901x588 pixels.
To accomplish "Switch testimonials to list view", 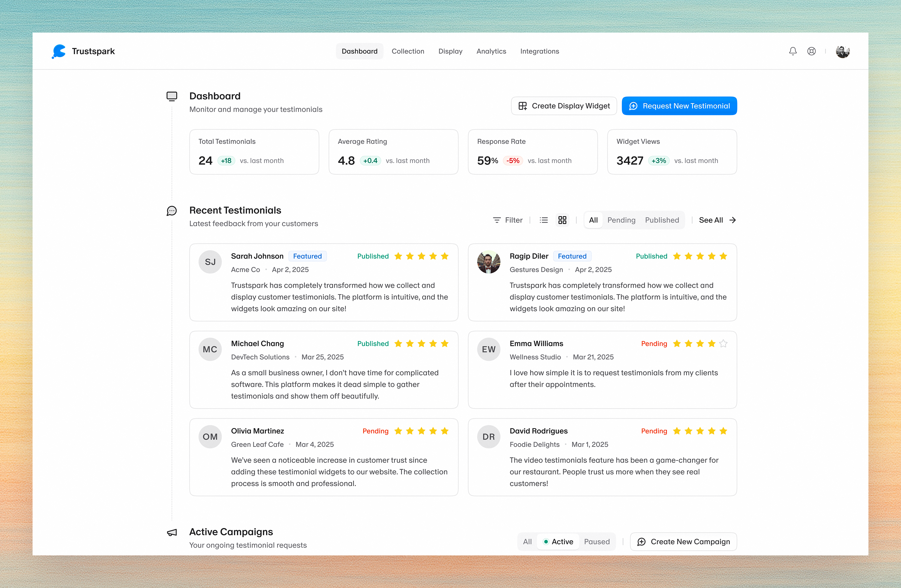I will (544, 220).
